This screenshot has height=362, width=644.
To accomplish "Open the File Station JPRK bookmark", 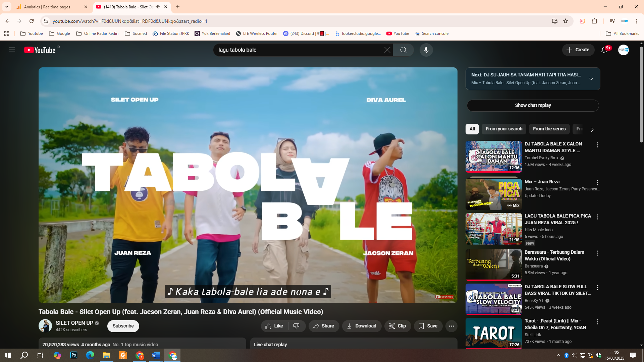I will click(171, 34).
